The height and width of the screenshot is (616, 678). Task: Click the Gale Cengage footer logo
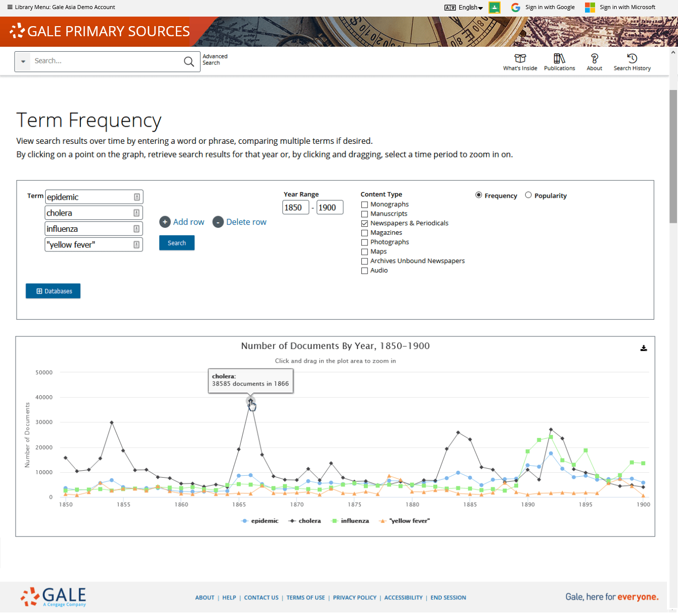coord(53,597)
